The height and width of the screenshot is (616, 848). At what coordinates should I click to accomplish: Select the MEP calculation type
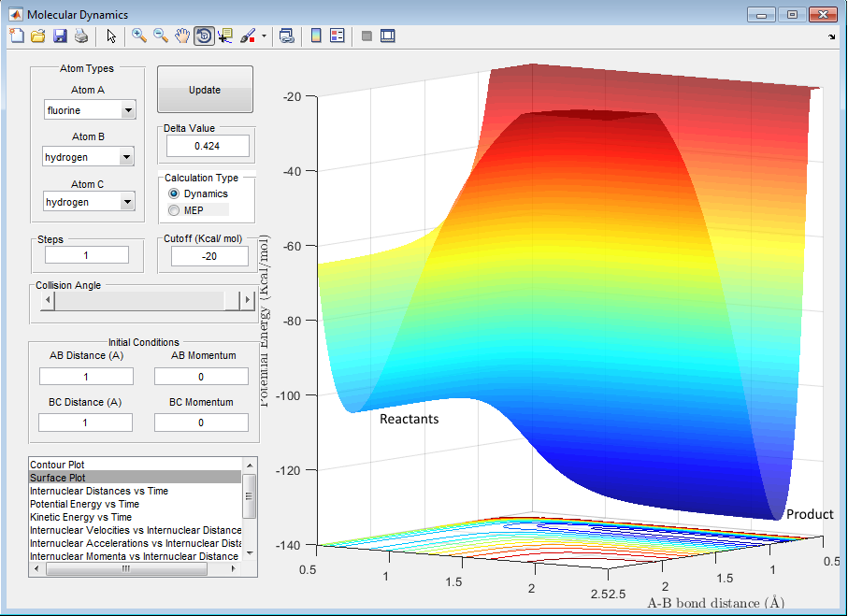174,210
